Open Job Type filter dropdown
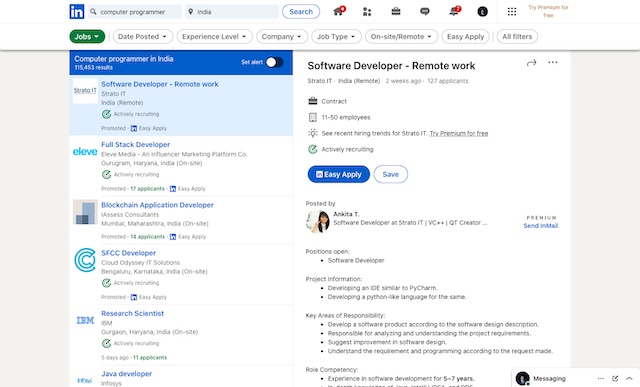Viewport: 640px width, 387px height. click(336, 36)
